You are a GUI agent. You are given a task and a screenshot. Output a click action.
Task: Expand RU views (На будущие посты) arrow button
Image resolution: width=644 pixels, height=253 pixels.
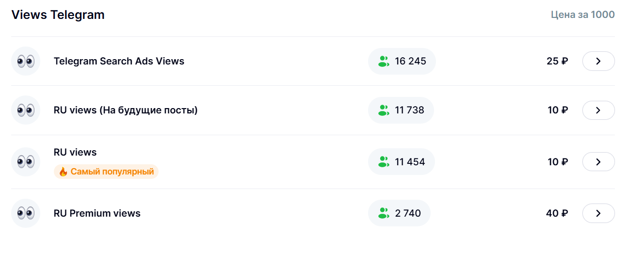click(x=598, y=110)
